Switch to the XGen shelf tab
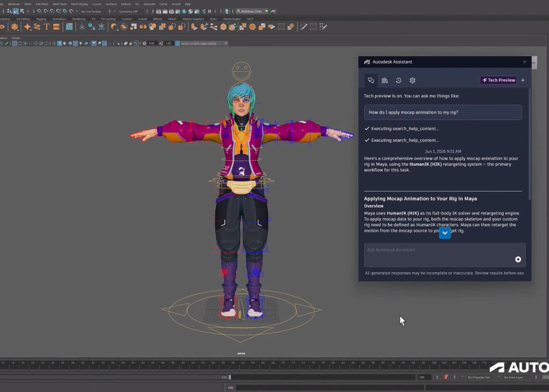 click(x=213, y=19)
